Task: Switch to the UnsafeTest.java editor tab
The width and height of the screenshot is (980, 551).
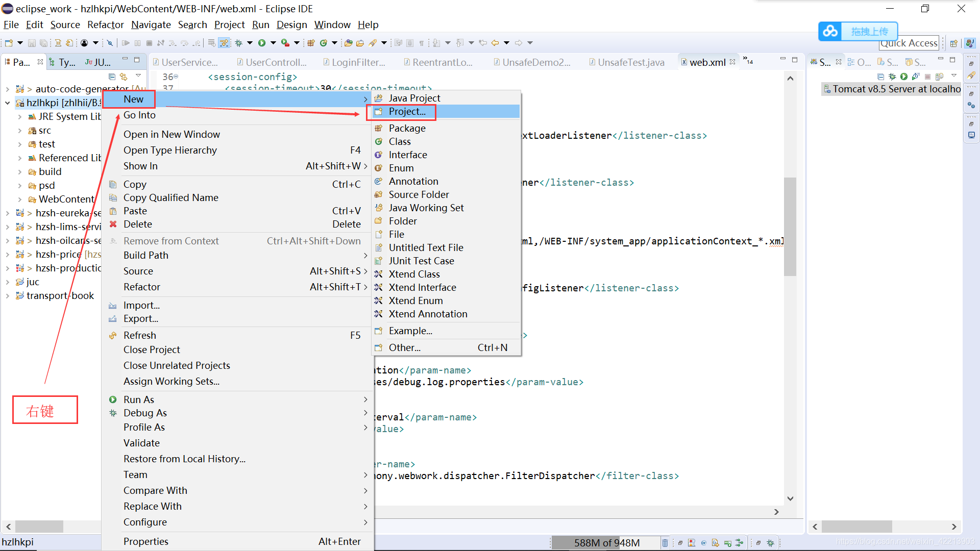Action: (x=626, y=62)
